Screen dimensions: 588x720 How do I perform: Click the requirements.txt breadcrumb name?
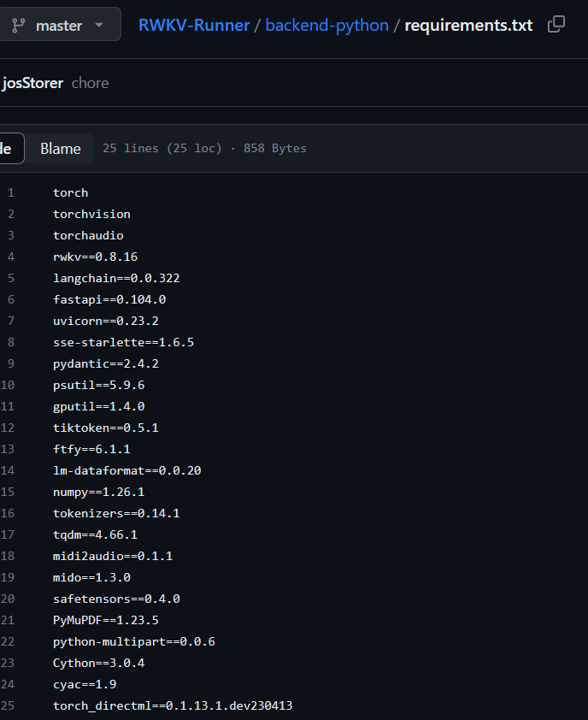point(468,25)
